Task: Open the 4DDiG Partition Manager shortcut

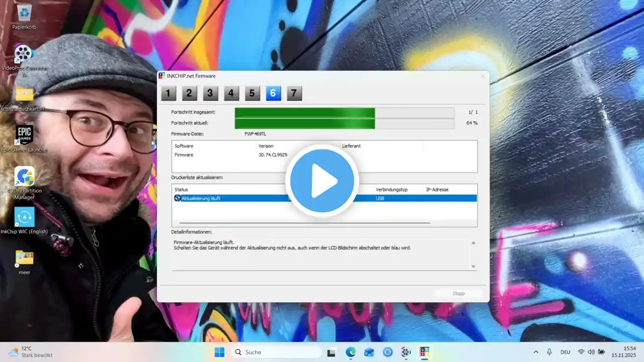Action: pos(24,176)
